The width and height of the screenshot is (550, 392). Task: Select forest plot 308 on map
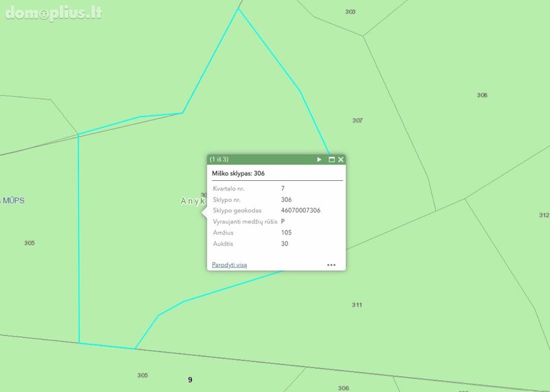click(482, 95)
